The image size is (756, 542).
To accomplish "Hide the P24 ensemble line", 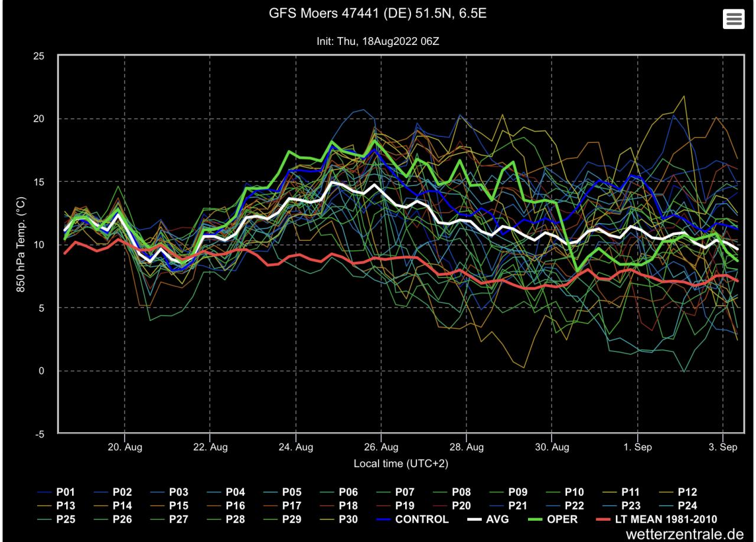I will point(687,506).
